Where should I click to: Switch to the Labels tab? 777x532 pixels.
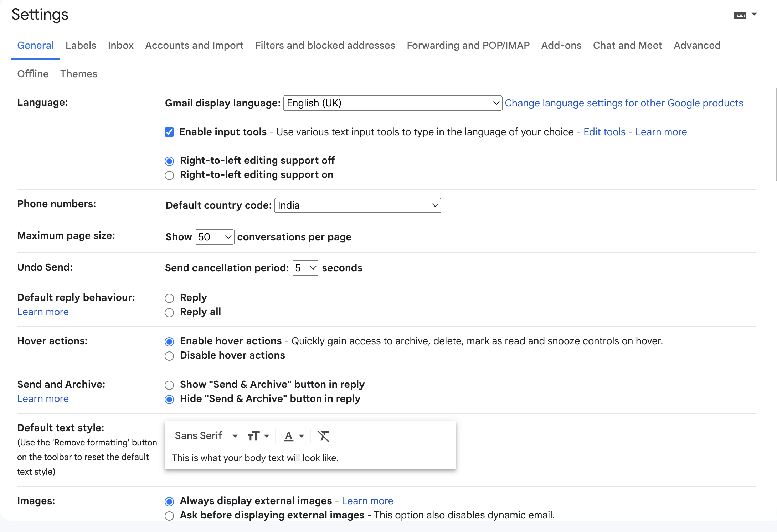[x=81, y=45]
